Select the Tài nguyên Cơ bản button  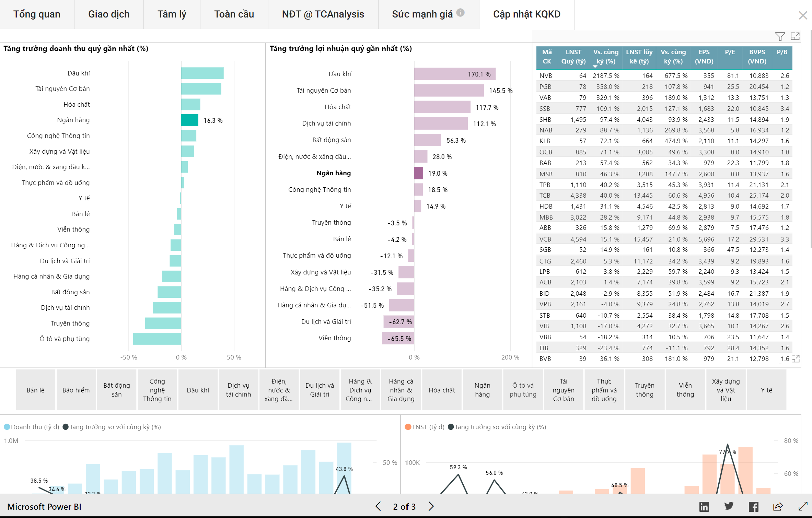tap(564, 390)
